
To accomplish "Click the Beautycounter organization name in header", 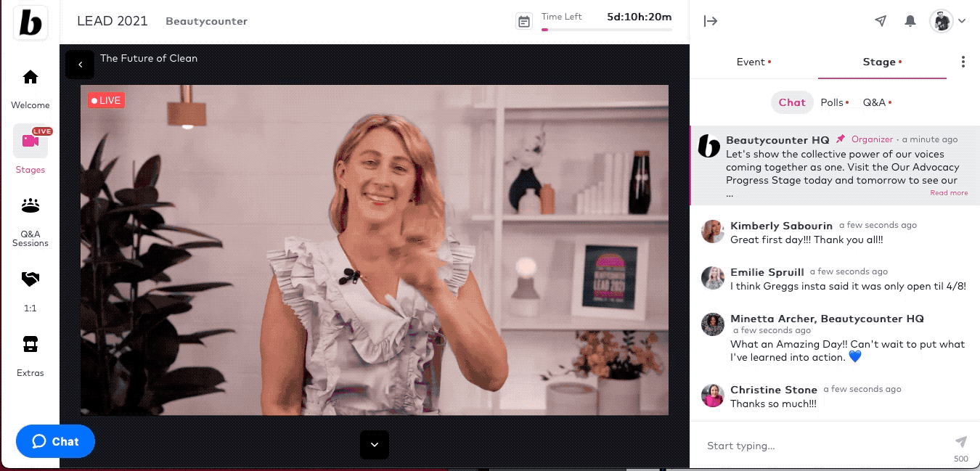I will tap(207, 21).
